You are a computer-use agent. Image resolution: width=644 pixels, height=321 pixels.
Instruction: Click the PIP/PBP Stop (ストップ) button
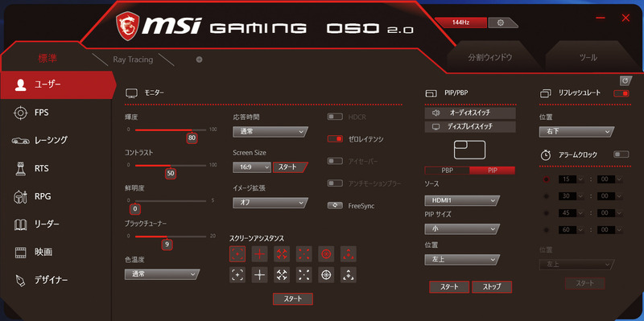pyautogui.click(x=492, y=287)
